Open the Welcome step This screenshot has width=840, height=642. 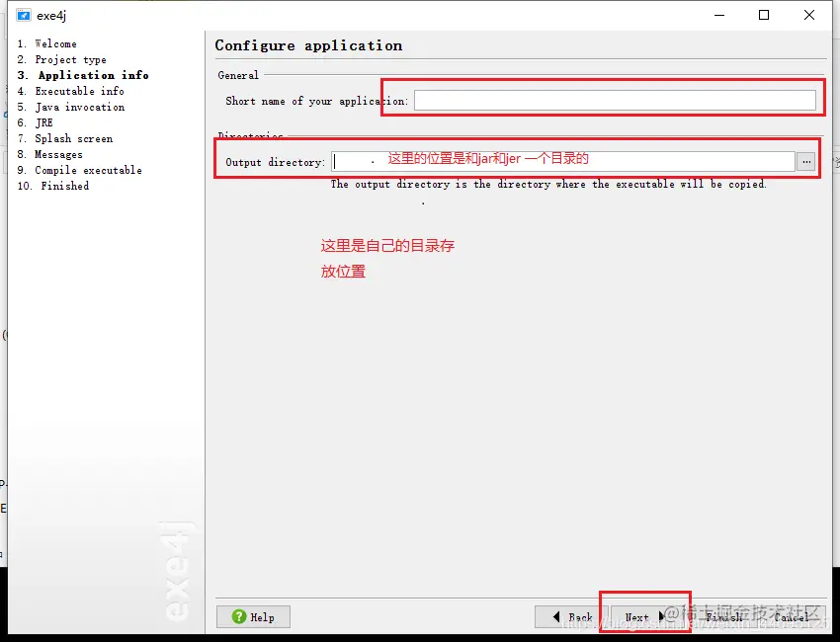47,43
